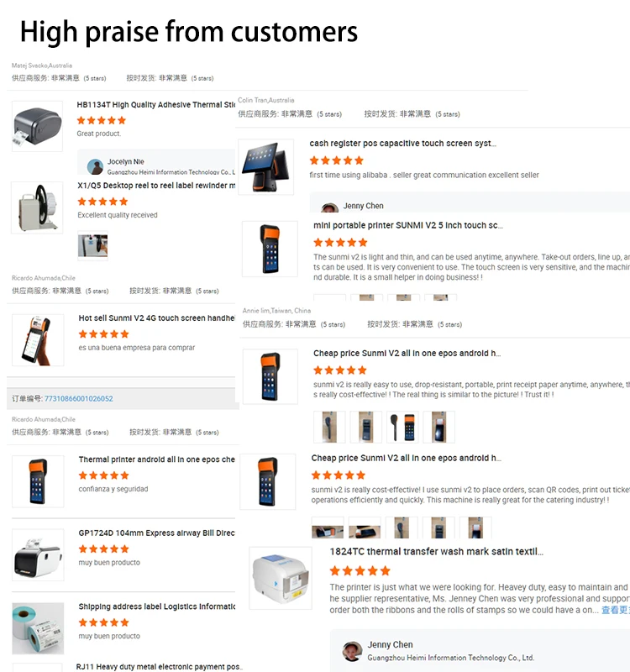Screen dimensions: 630x672
Task: Click Jenny Chen's avatar at bottom reply
Action: click(x=353, y=650)
